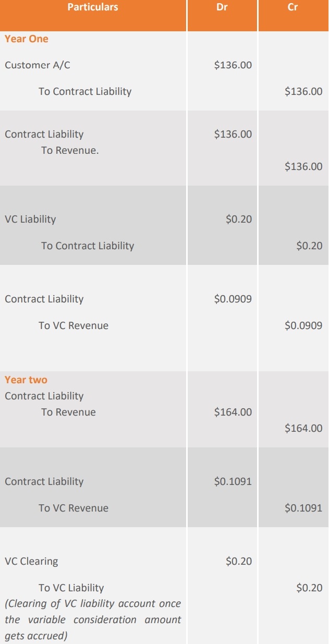Click the $164.00 credit amount
Image resolution: width=329 pixels, height=644 pixels.
point(303,428)
